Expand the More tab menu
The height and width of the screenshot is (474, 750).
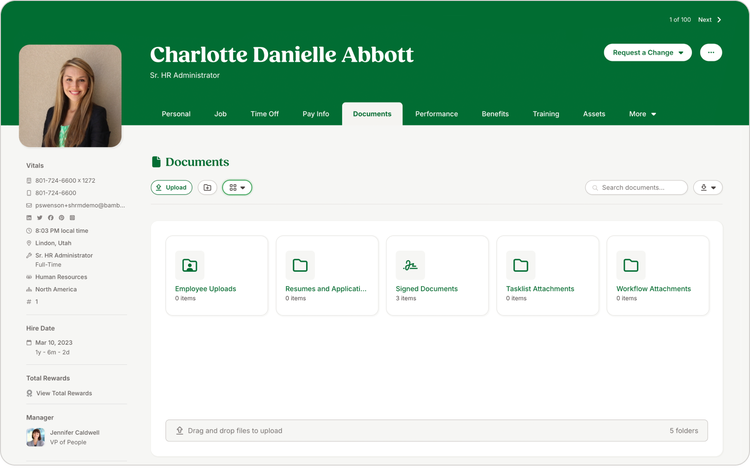[x=642, y=114]
